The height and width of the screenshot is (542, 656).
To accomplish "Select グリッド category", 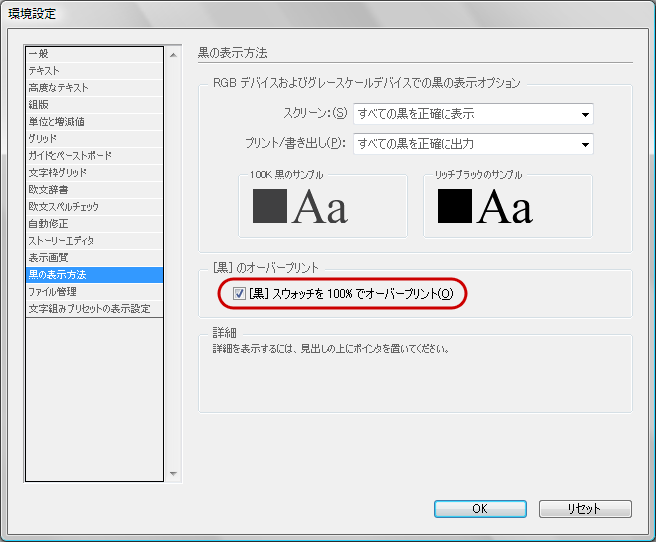I will click(94, 139).
